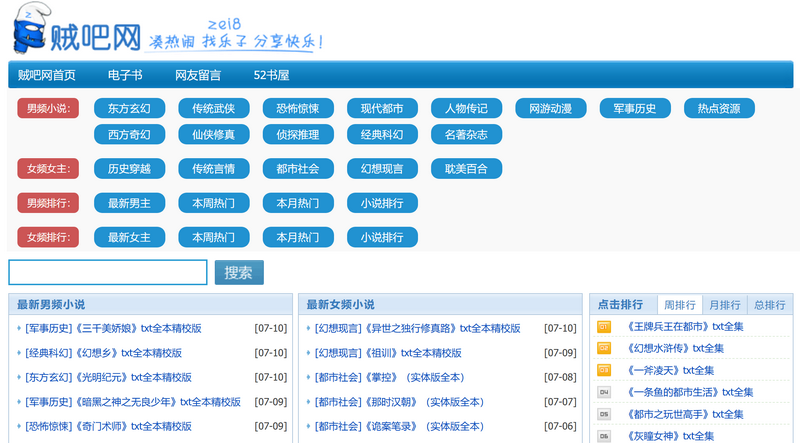
Task: Open the 贼吧网首页 nav item
Action: click(x=47, y=75)
